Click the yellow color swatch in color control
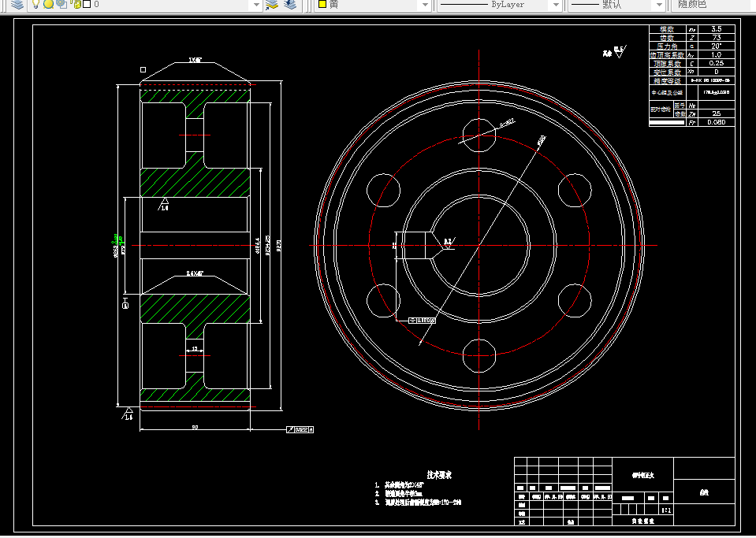 click(322, 5)
